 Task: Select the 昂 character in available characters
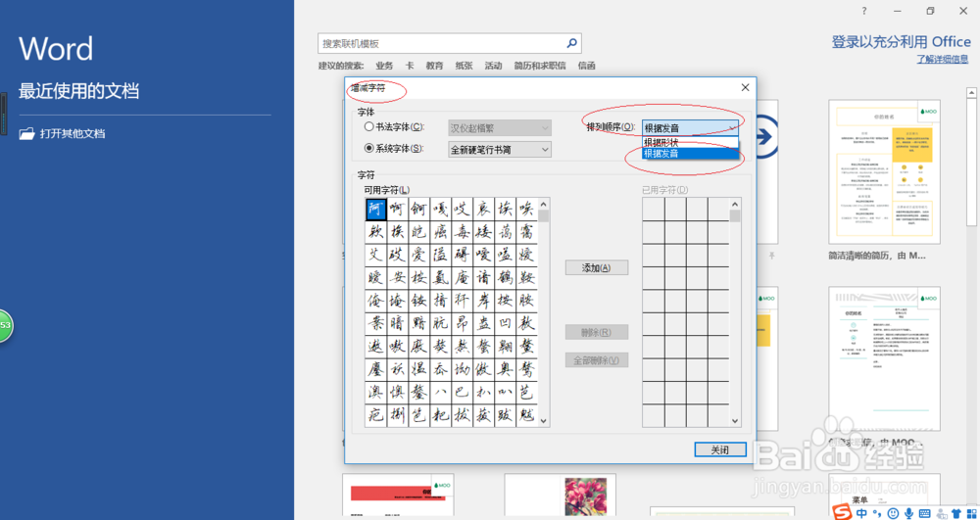[x=463, y=323]
